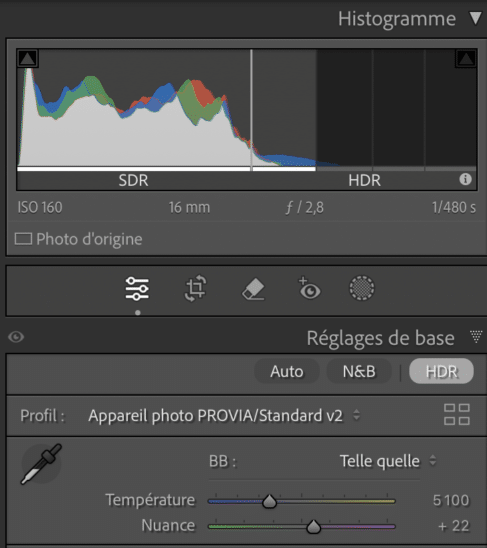Open the Masking tool circle icon
This screenshot has height=548, width=487.
[x=362, y=288]
